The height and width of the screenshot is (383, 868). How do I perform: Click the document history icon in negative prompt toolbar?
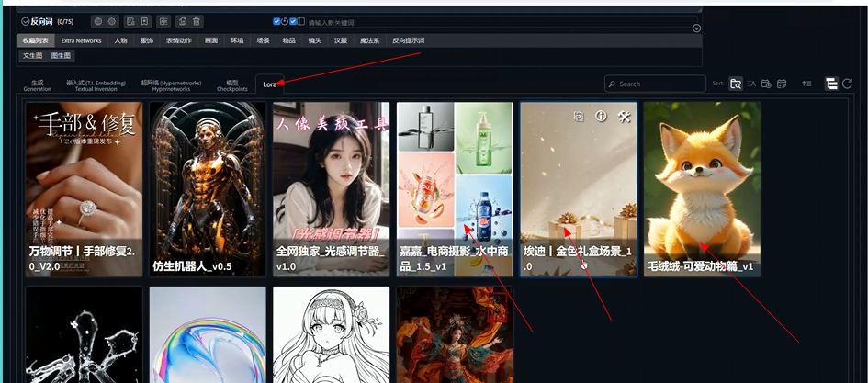click(130, 22)
